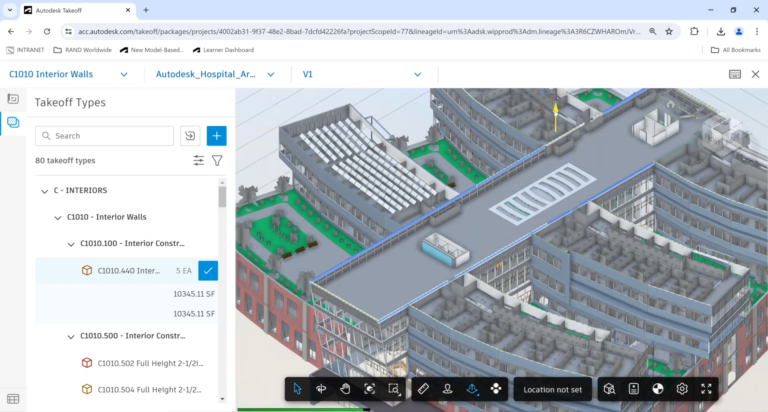Viewport: 768px width, 412px height.
Task: Open the explode model tool
Action: click(496, 389)
